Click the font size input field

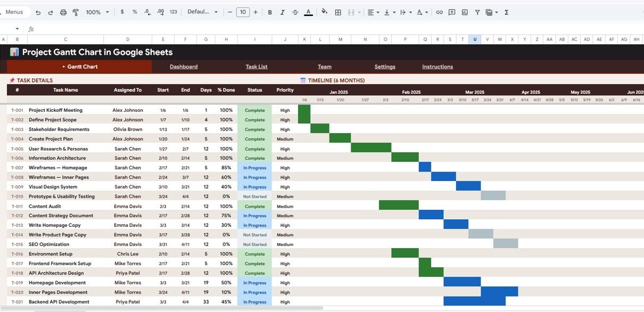[x=243, y=12]
